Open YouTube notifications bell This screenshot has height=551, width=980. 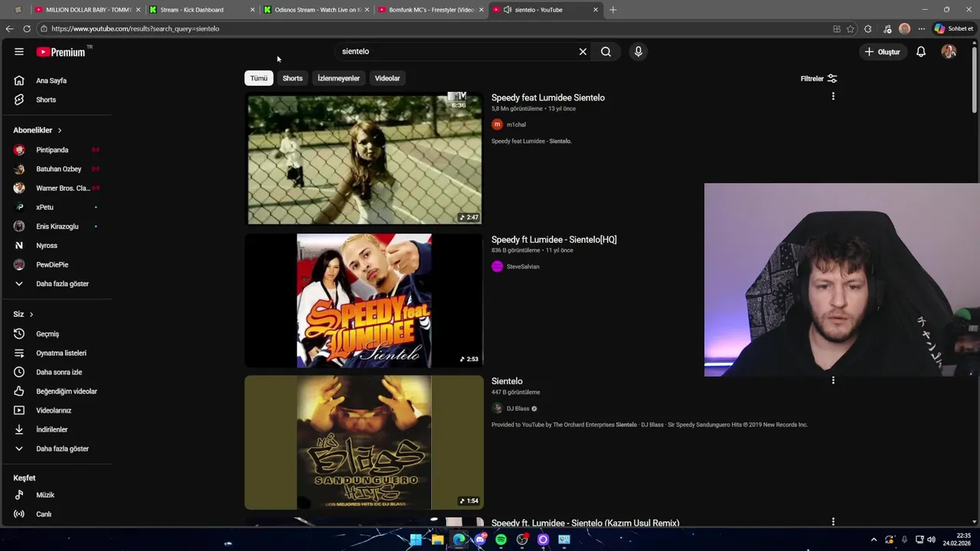(x=921, y=51)
